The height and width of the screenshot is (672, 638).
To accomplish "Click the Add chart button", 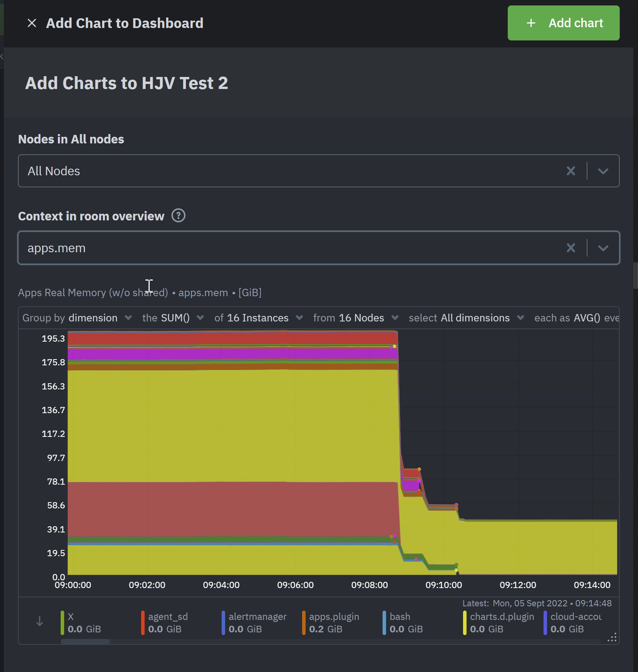I will [563, 23].
